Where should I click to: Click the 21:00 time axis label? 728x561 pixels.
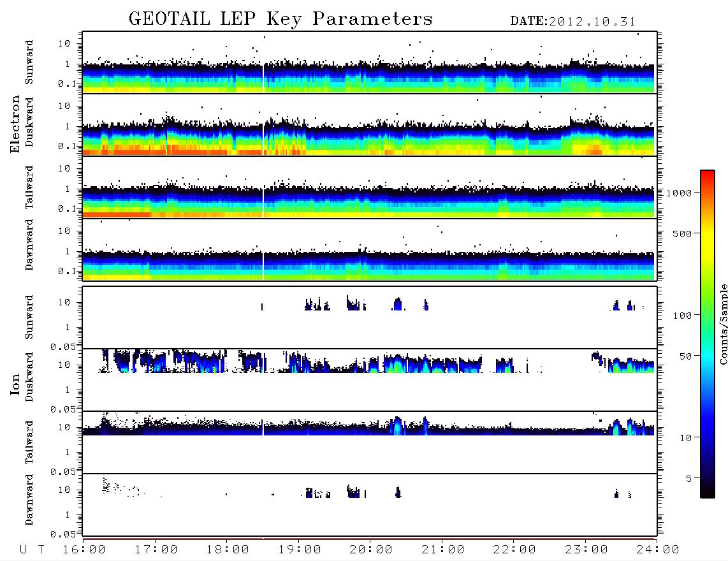443,550
